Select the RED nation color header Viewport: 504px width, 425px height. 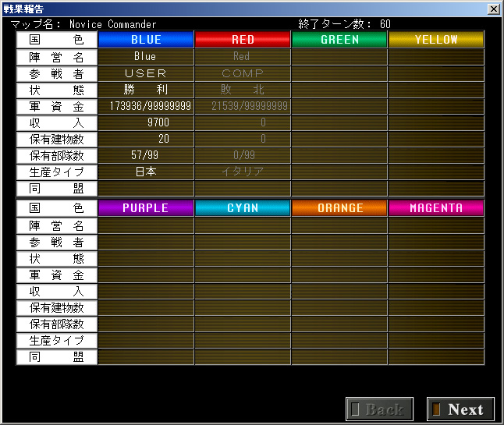(243, 40)
